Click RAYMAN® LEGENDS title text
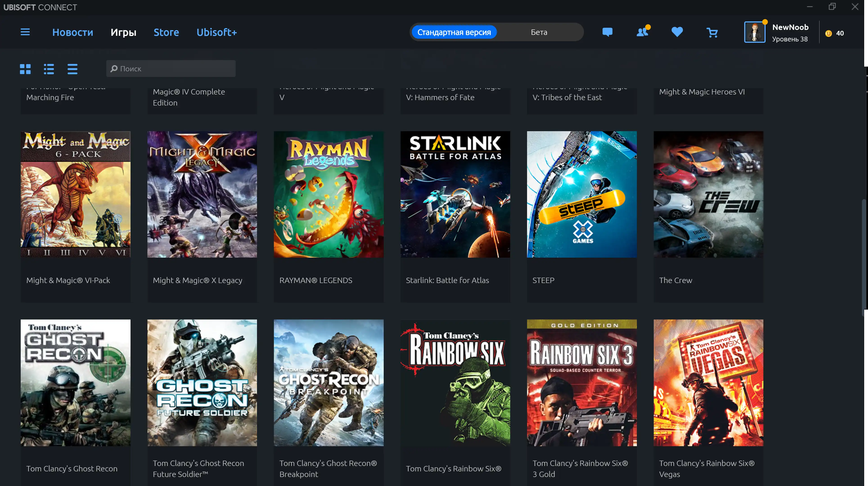This screenshot has height=486, width=868. click(316, 280)
